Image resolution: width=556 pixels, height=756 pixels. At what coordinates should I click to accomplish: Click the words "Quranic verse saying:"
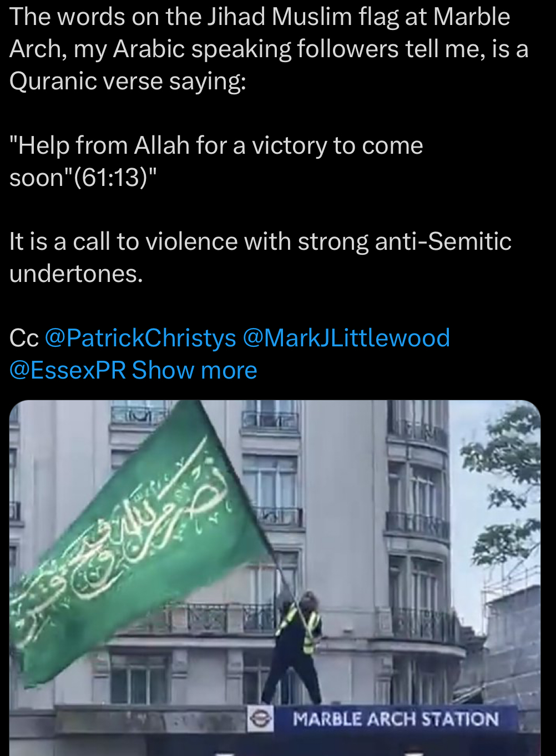[x=128, y=82]
